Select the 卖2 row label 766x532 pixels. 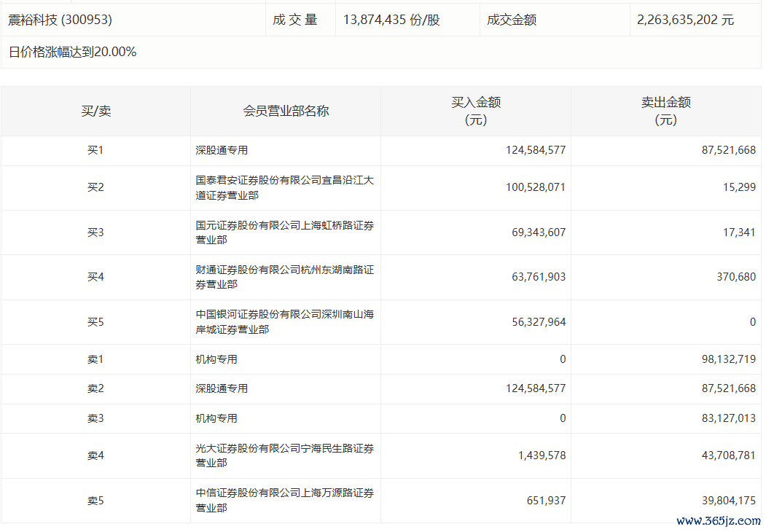pos(95,389)
